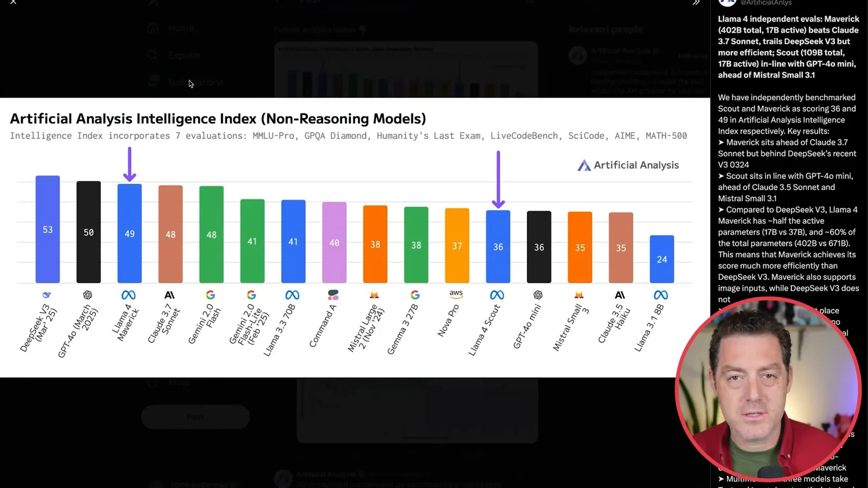The image size is (868, 488).
Task: Click the Anthropic logo above Claude 3.5 Haiku
Action: point(620,295)
